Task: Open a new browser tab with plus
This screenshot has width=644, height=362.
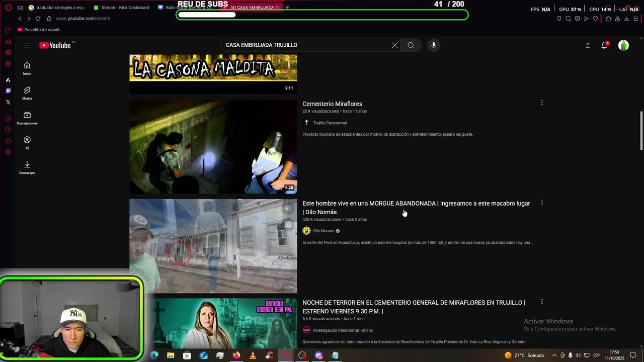Action: [287, 8]
